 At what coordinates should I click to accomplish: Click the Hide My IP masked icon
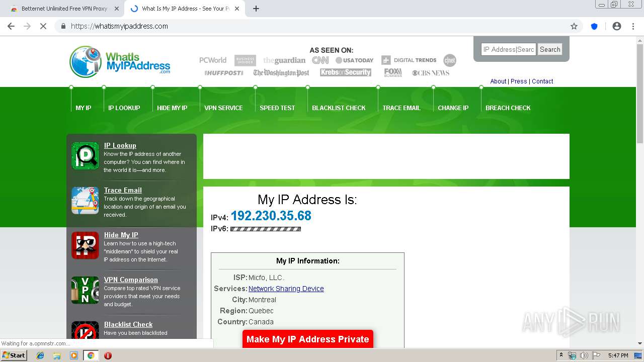[x=85, y=245]
